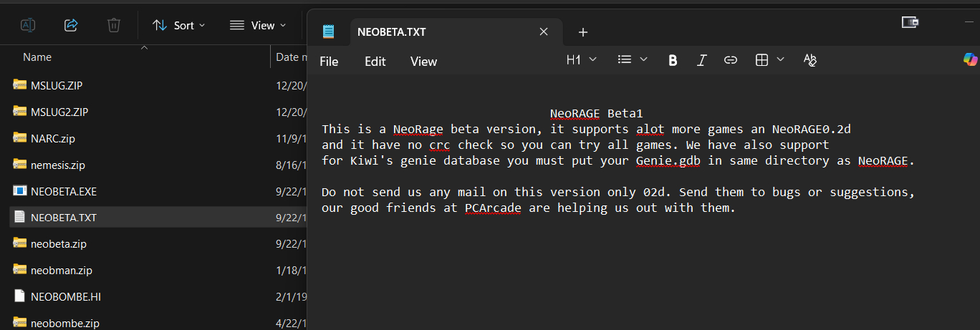Viewport: 980px width, 330px height.
Task: Close the NEOBETA.TXT tab
Action: 544,31
